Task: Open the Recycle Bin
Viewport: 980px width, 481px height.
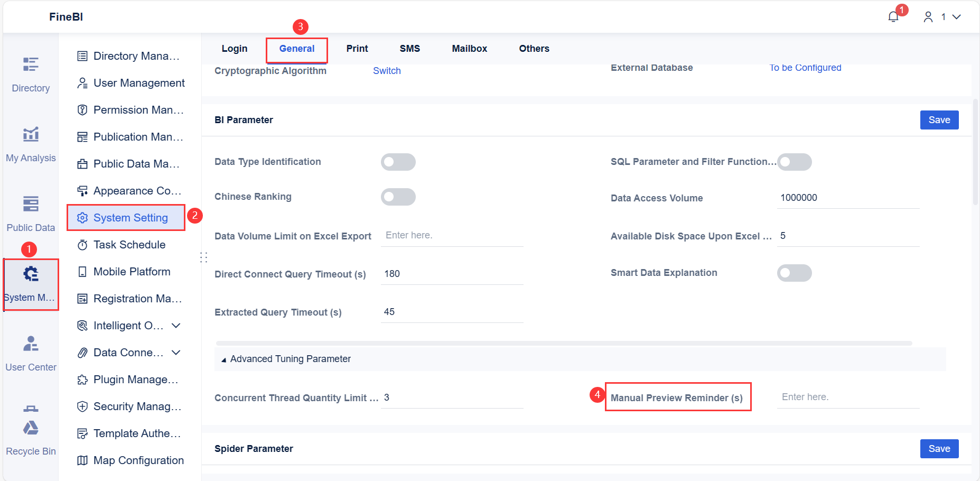Action: pyautogui.click(x=30, y=433)
